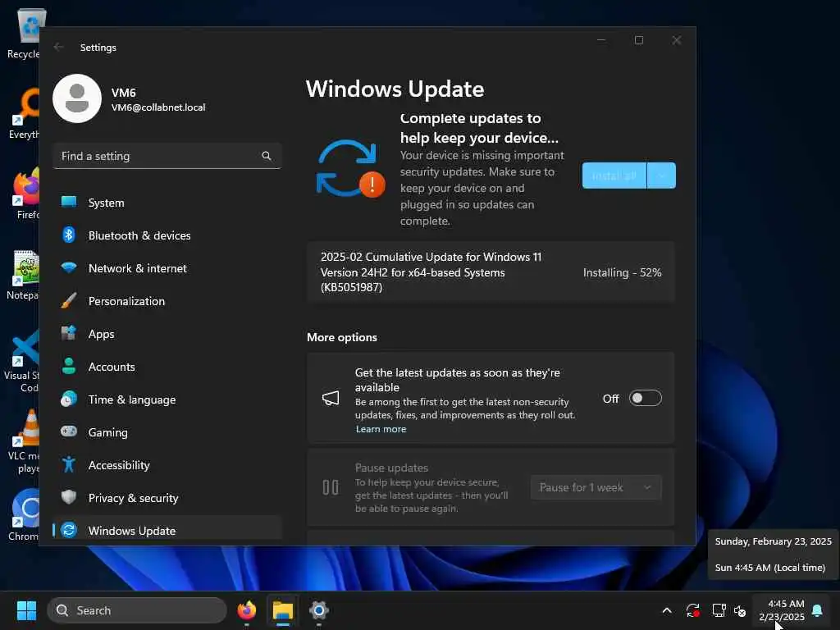This screenshot has height=630, width=840.
Task: Open Firefox from the taskbar
Action: pyautogui.click(x=246, y=610)
